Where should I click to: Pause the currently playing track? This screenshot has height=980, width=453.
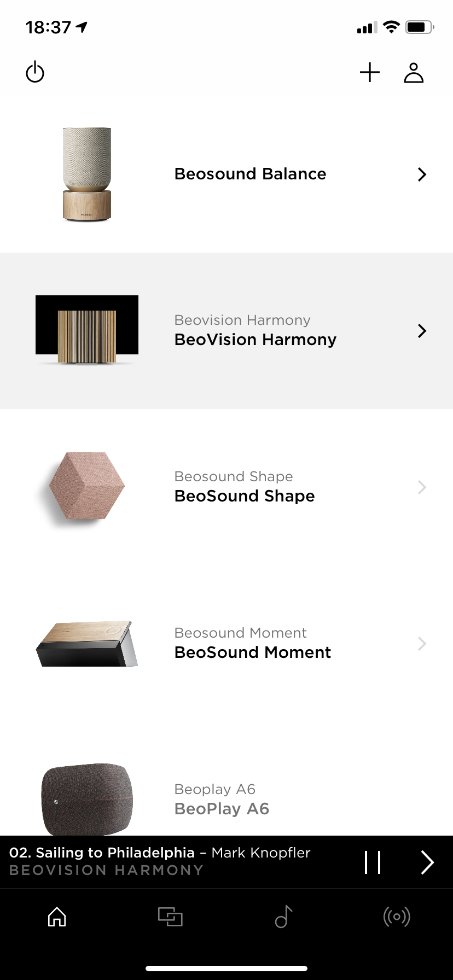(373, 862)
